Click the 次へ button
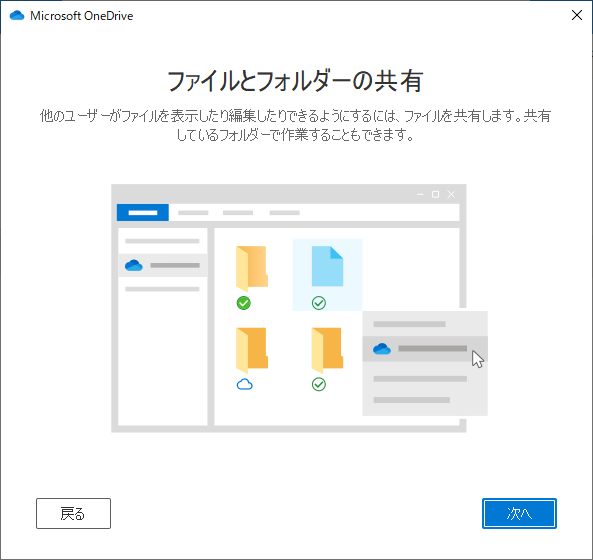Viewport: 593px width, 560px height. [x=519, y=513]
